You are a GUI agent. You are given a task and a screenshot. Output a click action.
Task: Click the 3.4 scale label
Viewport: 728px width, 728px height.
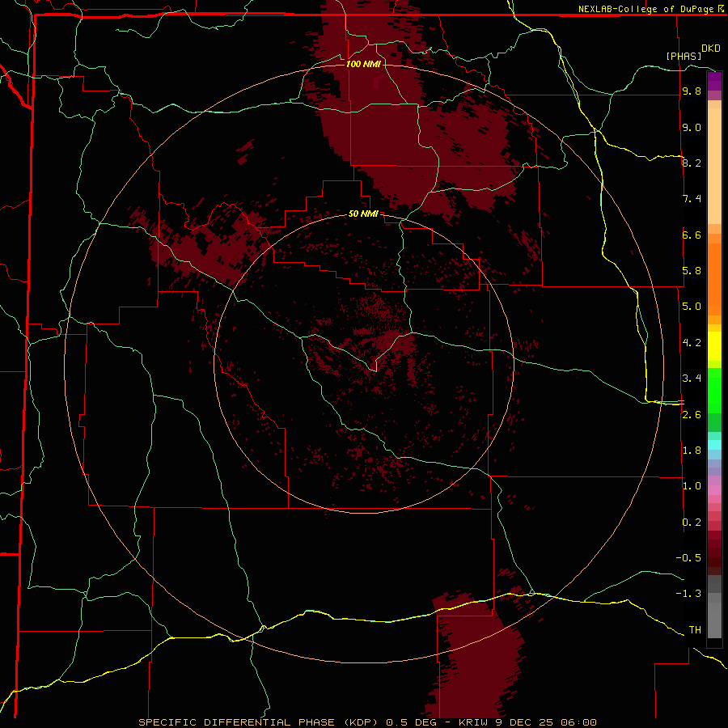click(x=692, y=379)
